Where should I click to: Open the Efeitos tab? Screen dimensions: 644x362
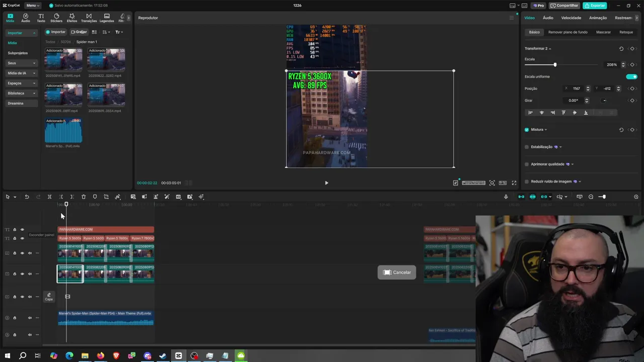[72, 18]
